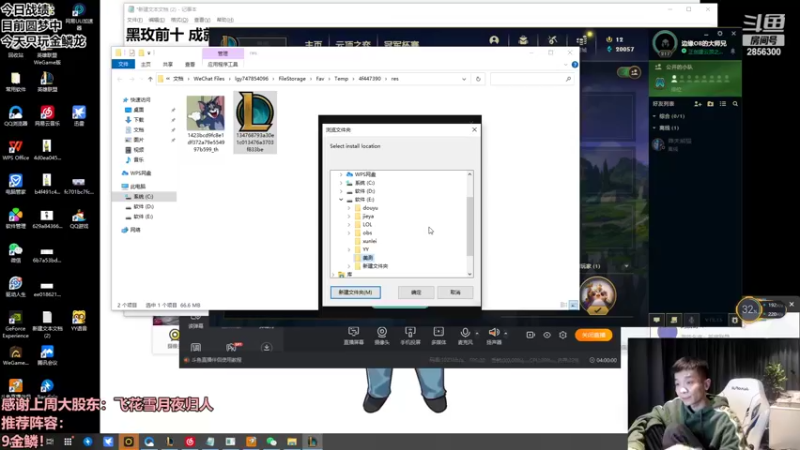Screen dimensions: 800x450
Task: Cancel the Select install location dialog
Action: 455,292
